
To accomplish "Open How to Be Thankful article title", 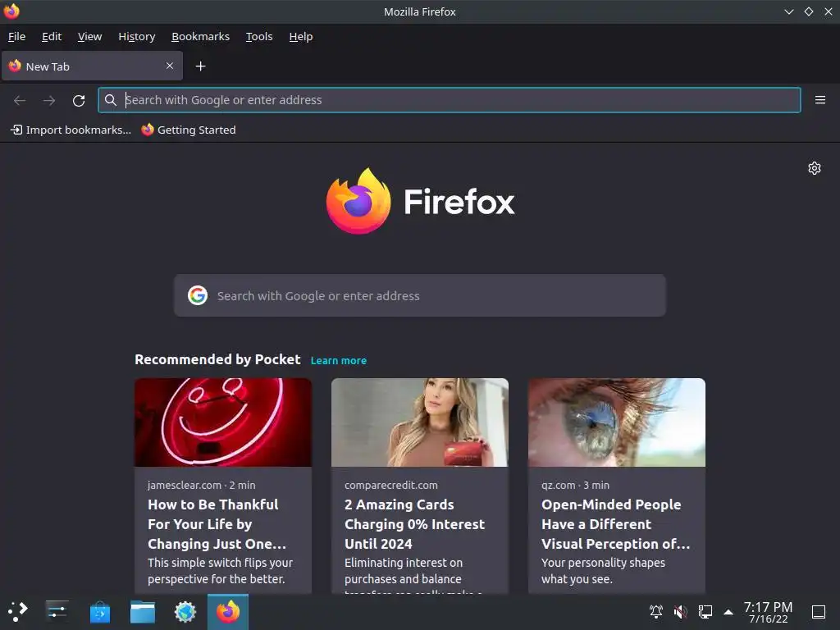I will click(217, 524).
